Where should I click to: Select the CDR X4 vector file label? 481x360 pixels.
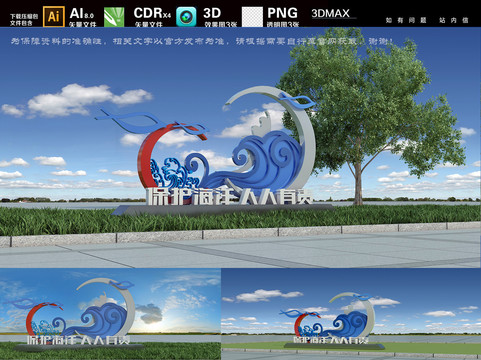point(152,17)
